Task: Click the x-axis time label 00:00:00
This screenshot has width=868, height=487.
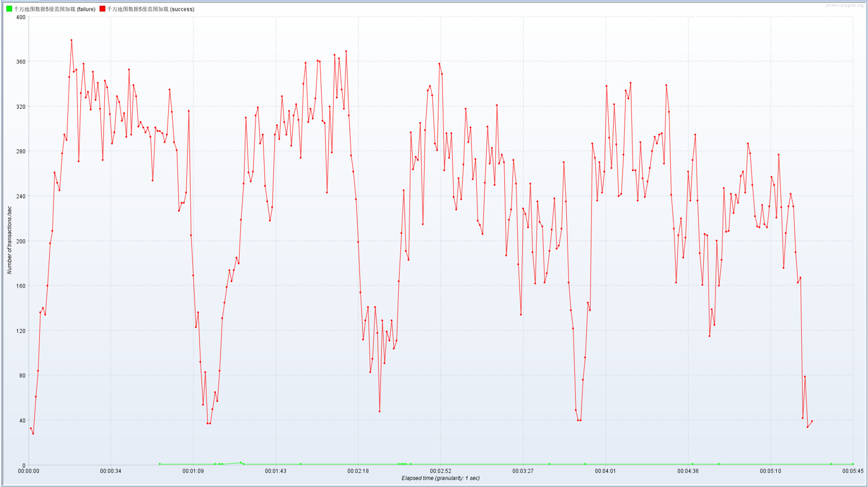Action: [29, 471]
